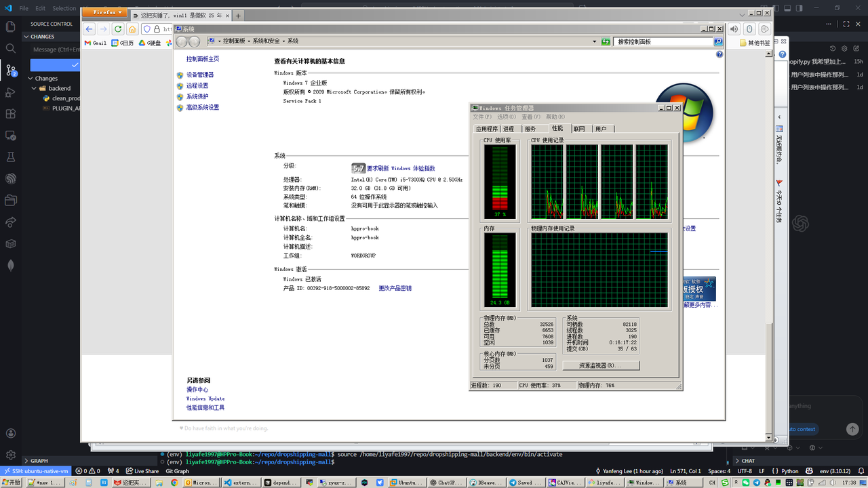Open the Explorer view in VS Code
Screen dimensions: 868x488
(10, 26)
